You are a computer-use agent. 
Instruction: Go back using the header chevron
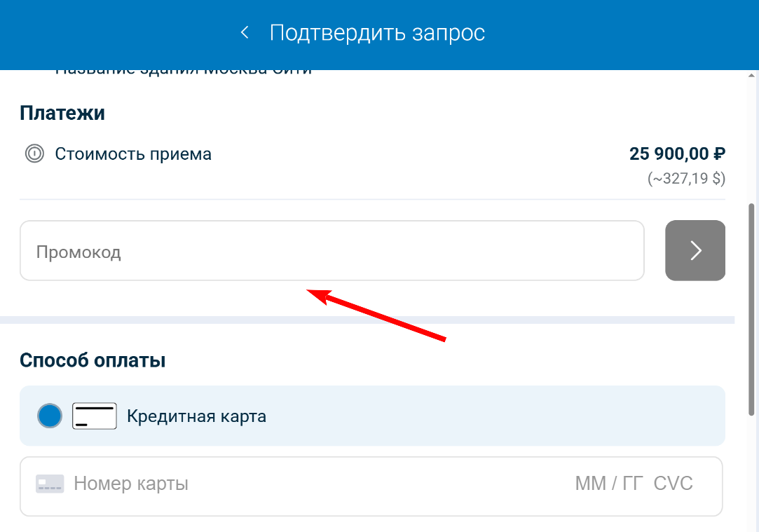(245, 33)
